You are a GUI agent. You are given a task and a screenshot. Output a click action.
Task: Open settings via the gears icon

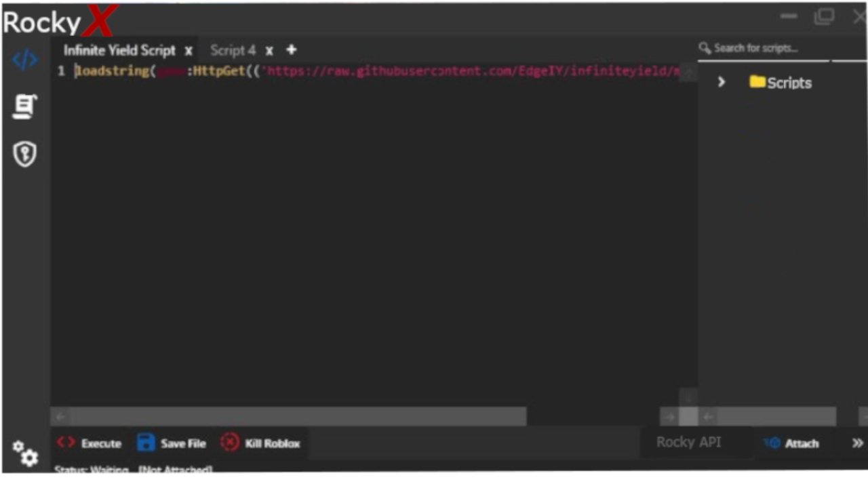[x=25, y=453]
